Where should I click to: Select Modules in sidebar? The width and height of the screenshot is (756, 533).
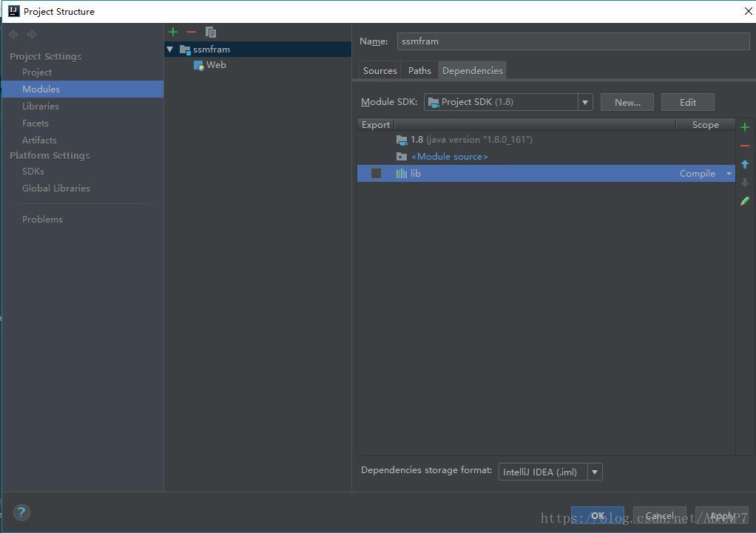(82, 89)
